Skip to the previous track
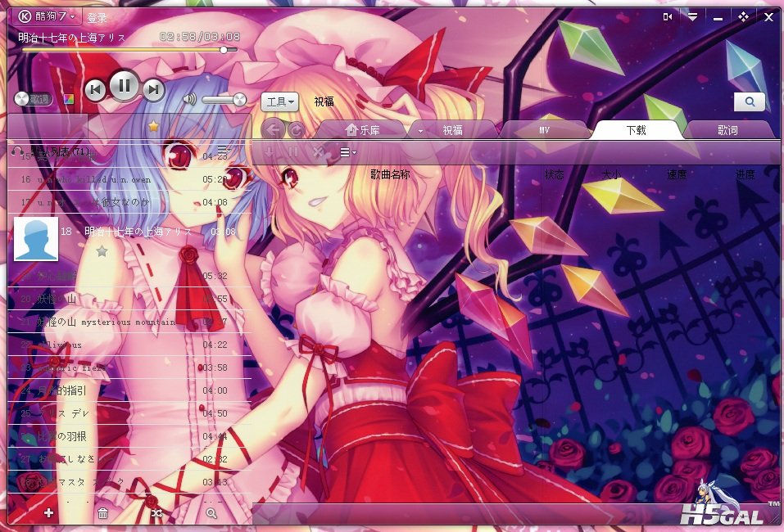Screen dimensions: 784x532 [96, 90]
